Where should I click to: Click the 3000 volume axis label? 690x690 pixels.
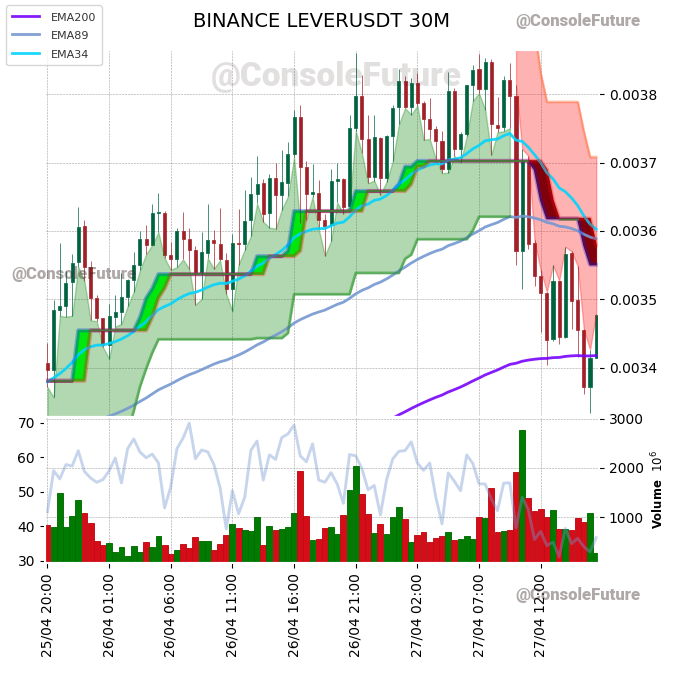(x=626, y=419)
